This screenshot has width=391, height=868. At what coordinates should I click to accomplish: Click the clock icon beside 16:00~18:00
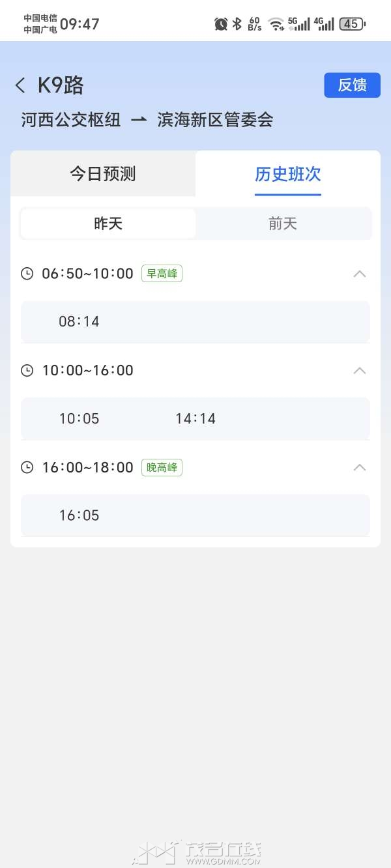(x=27, y=467)
